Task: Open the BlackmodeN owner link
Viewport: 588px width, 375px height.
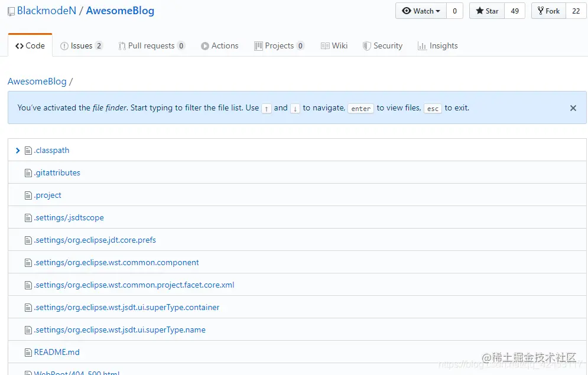Action: click(x=47, y=11)
